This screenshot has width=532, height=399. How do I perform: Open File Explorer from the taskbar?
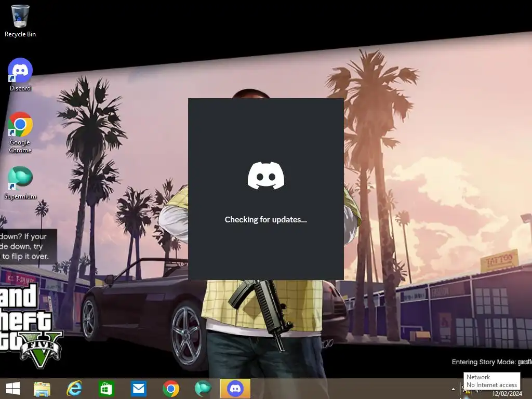42,389
